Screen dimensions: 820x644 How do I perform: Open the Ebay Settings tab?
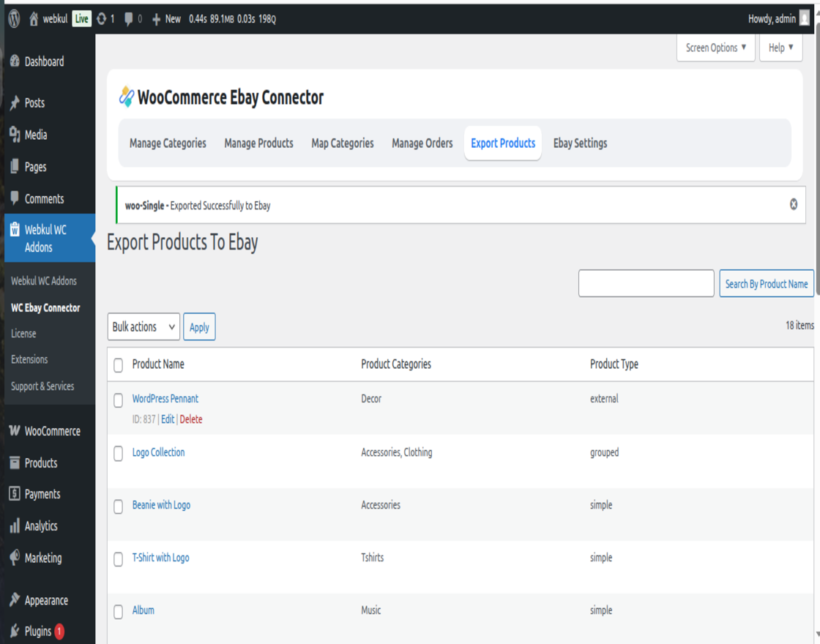(x=580, y=143)
